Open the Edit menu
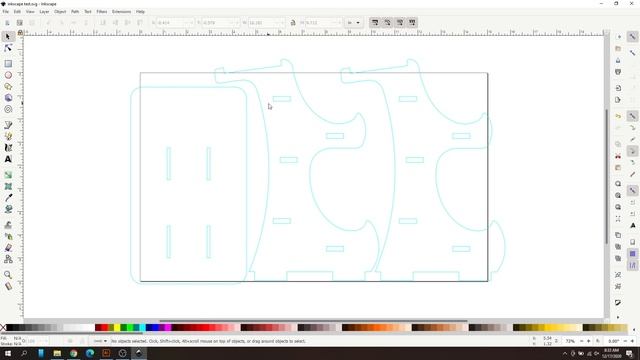 [x=17, y=12]
